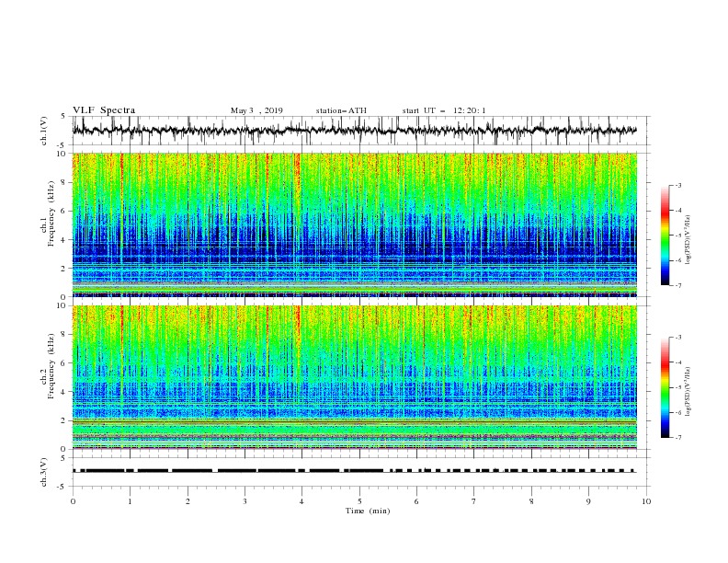Click the ch.1 PSD color scale bar
This screenshot has width=728, height=563.
click(665, 236)
